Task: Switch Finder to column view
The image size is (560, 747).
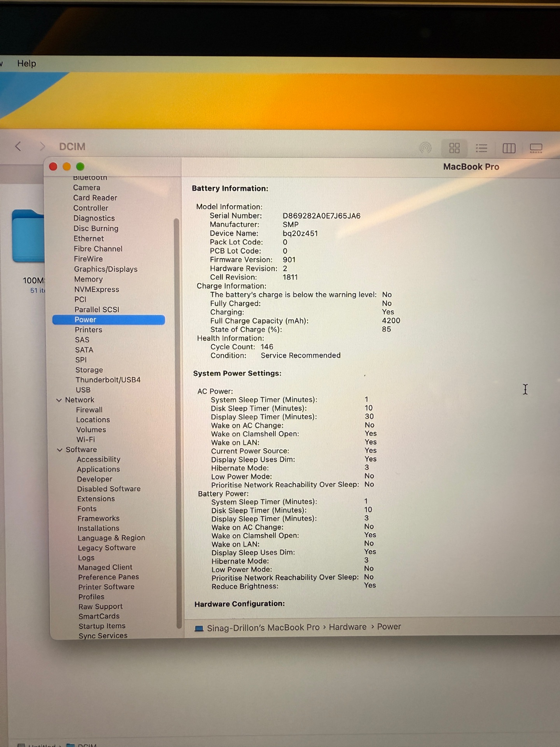Action: pyautogui.click(x=509, y=148)
